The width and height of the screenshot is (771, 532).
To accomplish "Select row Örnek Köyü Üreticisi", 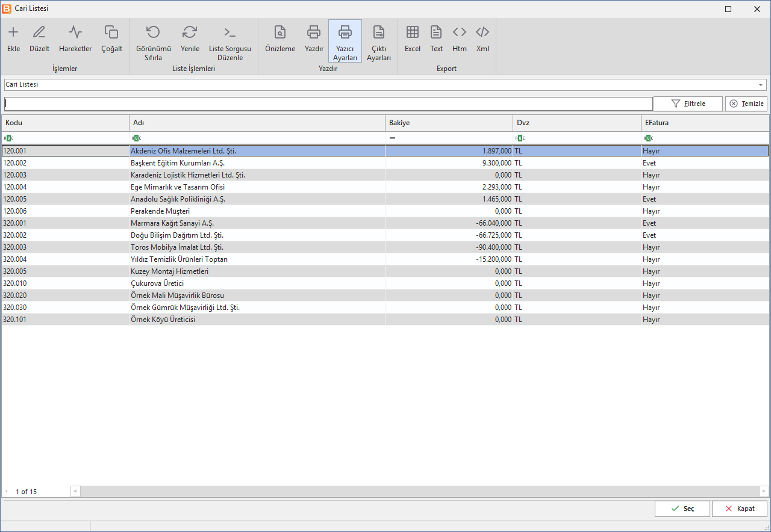I will (x=385, y=320).
